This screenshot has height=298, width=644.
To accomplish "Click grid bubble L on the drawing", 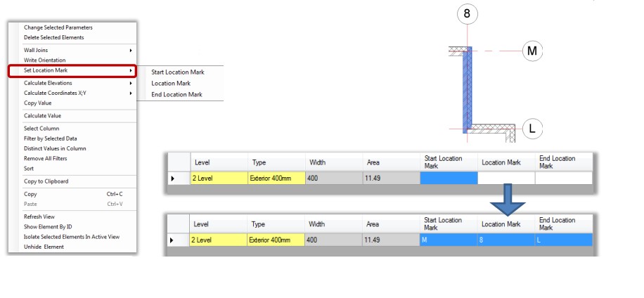I will (x=532, y=129).
